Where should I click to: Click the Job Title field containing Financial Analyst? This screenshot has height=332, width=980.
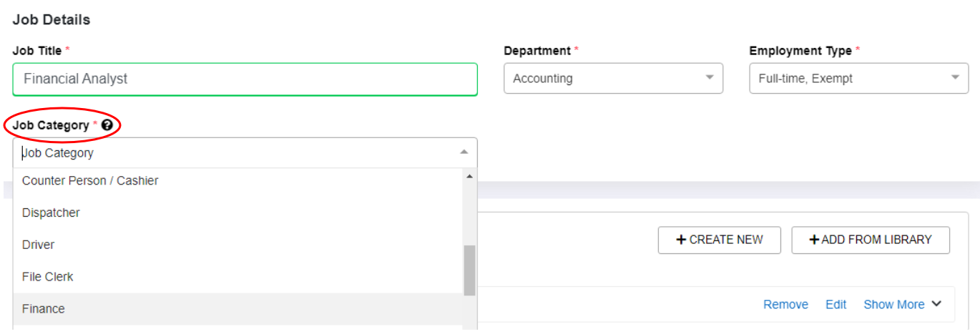click(245, 79)
